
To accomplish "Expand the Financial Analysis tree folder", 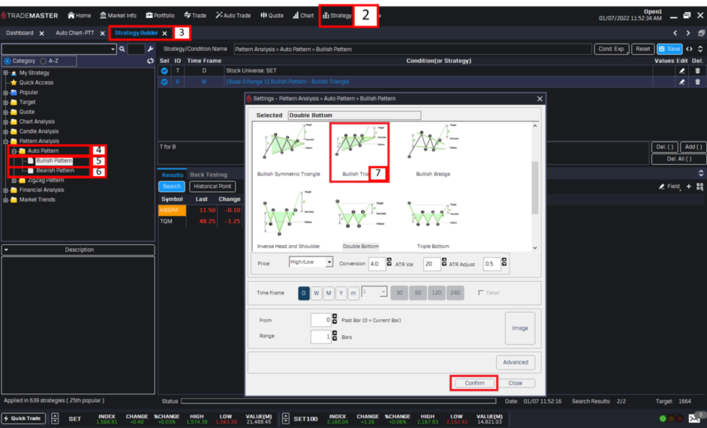I will [x=6, y=189].
